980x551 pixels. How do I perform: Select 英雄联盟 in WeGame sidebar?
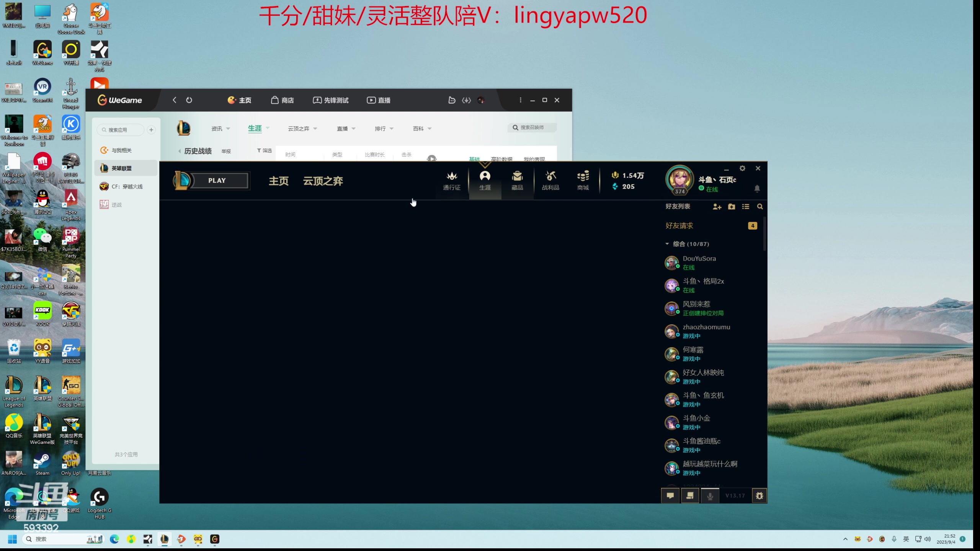pyautogui.click(x=126, y=168)
